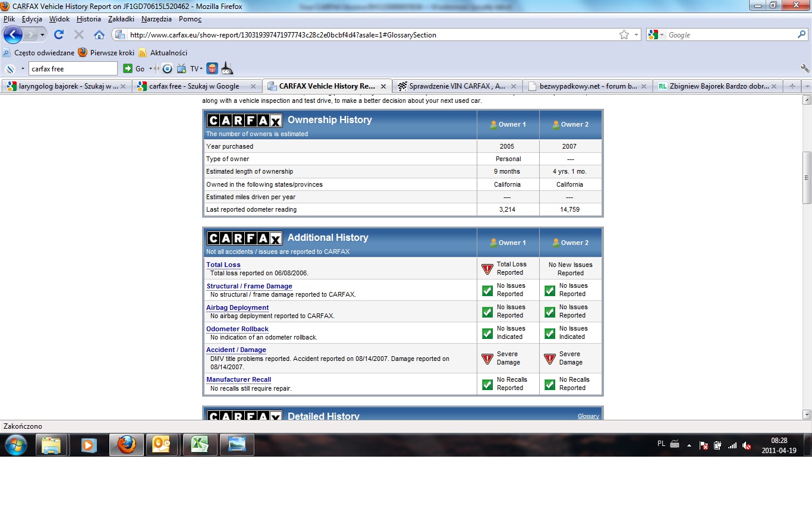Click Pierwsze kroki bookmark
Image resolution: width=812 pixels, height=509 pixels.
[106, 52]
